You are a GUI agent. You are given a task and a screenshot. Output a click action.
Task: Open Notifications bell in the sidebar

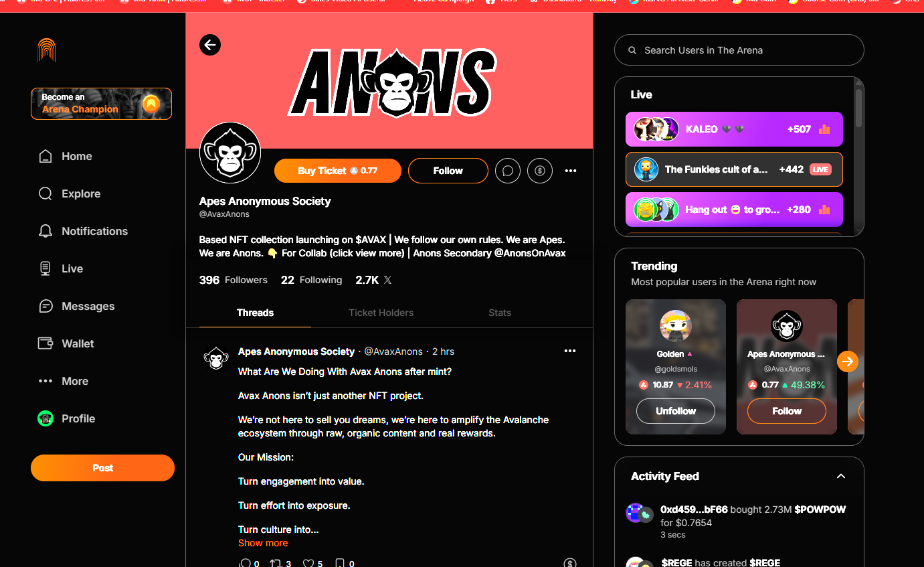coord(83,231)
